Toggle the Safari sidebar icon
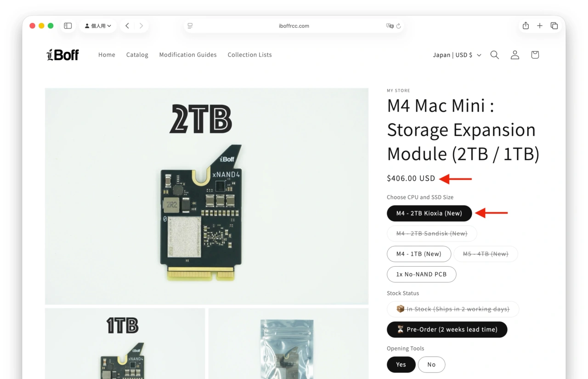This screenshot has height=379, width=588. point(68,26)
